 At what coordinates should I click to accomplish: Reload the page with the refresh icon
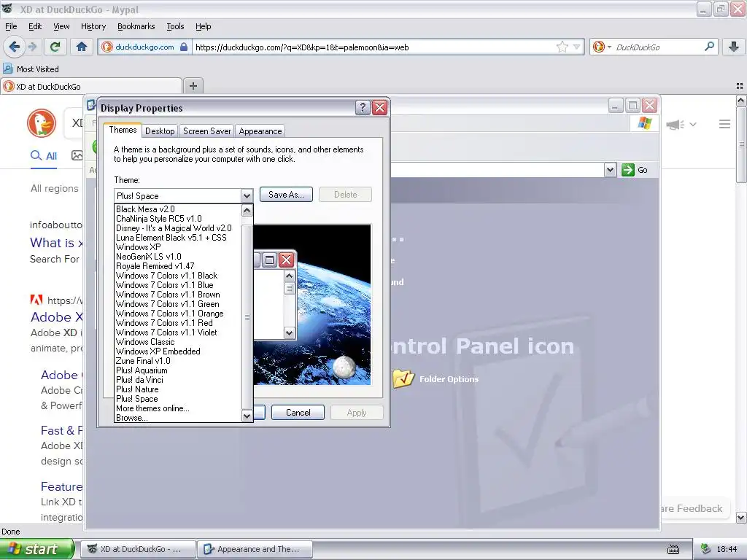click(x=55, y=47)
